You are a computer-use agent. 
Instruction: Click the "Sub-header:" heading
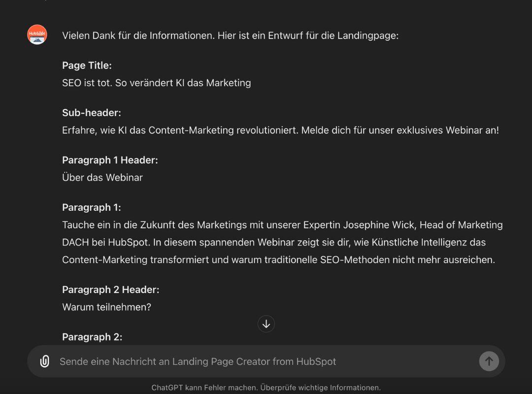point(91,113)
